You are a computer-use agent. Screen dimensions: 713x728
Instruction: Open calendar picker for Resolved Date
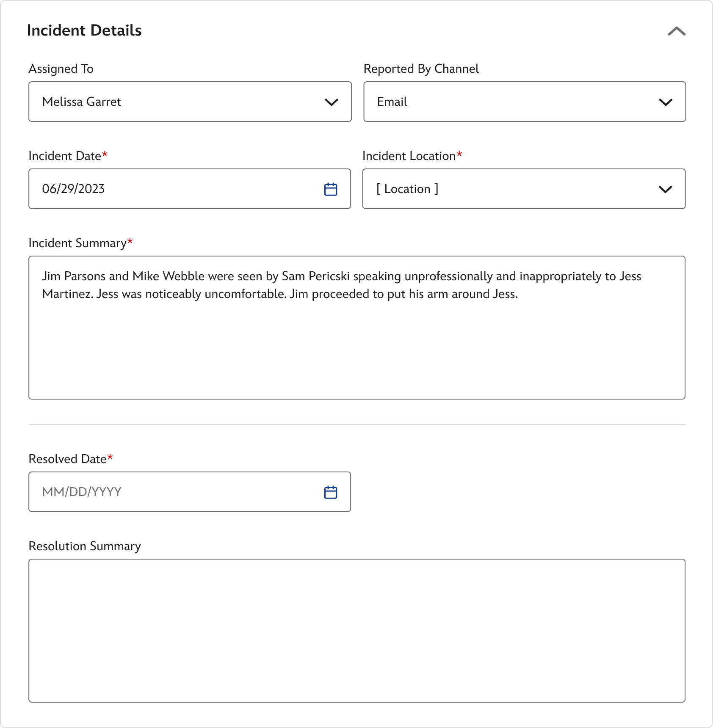(x=330, y=492)
